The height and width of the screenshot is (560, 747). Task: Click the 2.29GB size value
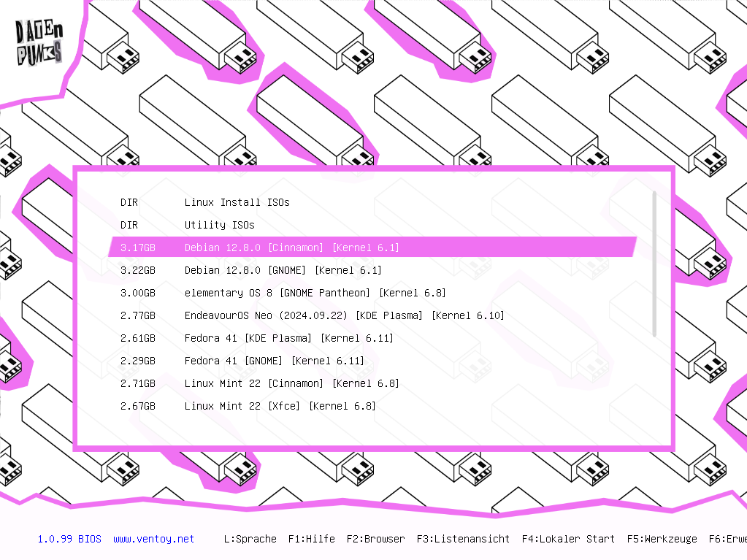[138, 361]
